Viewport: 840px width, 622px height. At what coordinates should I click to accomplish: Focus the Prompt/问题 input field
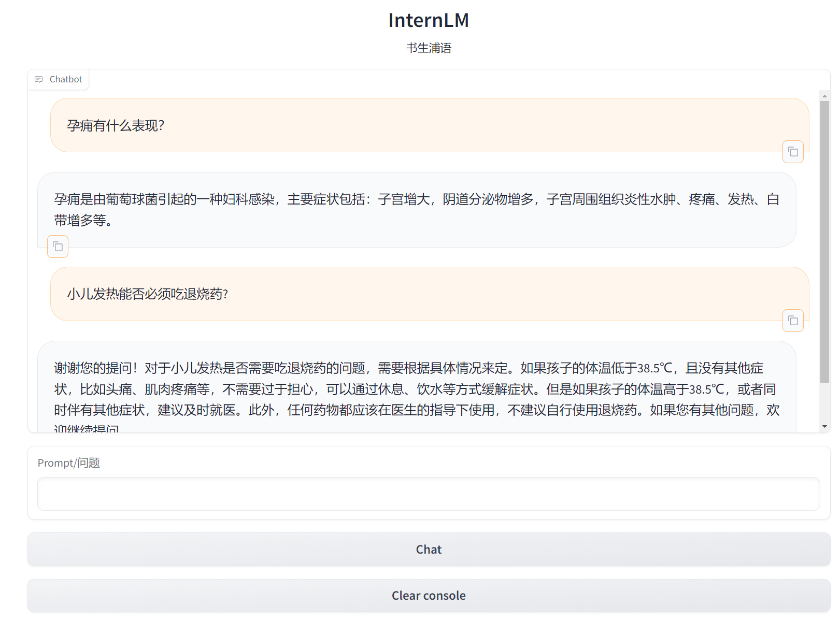tap(429, 494)
